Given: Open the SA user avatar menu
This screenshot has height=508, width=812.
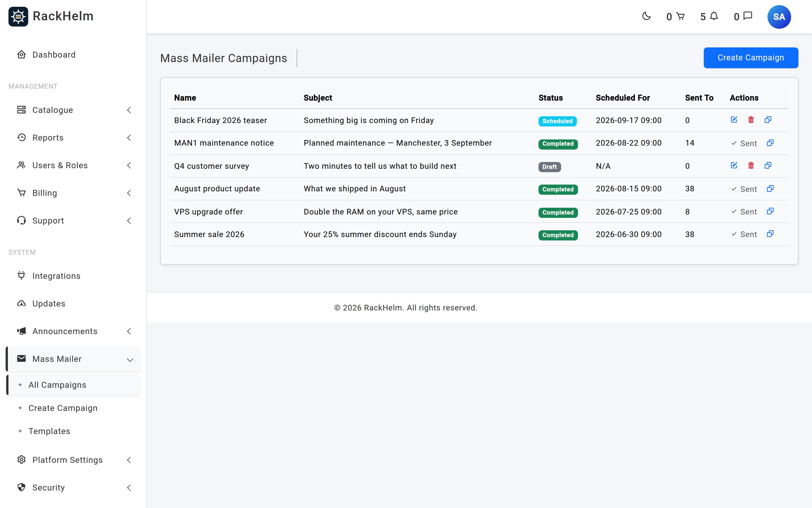Looking at the screenshot, I should (x=779, y=17).
